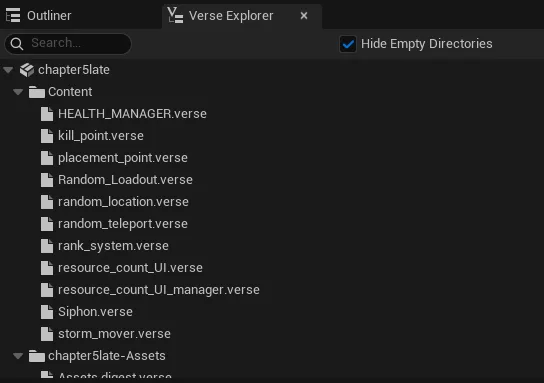Click the search magnifier icon
Viewport: 544px width, 383px height.
point(17,44)
